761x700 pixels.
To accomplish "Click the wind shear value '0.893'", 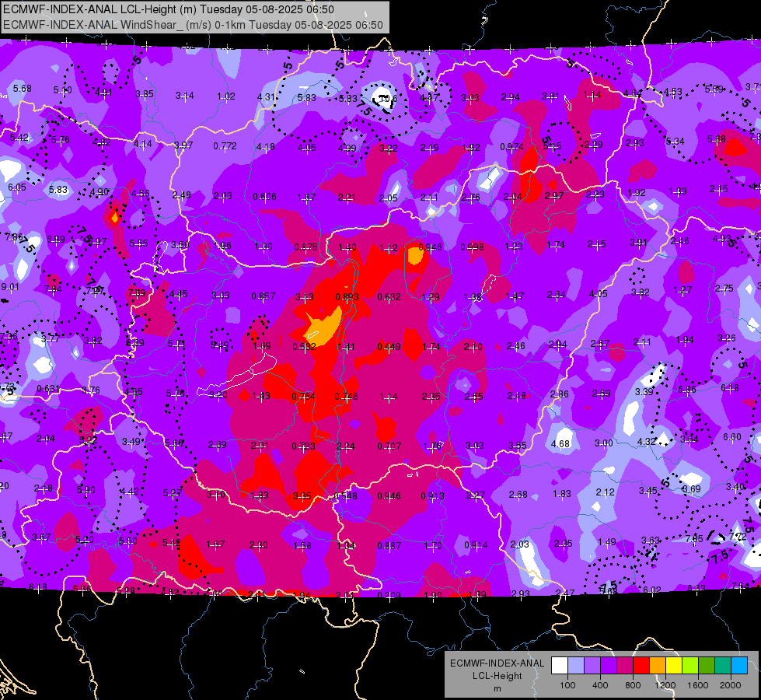I will point(347,296).
